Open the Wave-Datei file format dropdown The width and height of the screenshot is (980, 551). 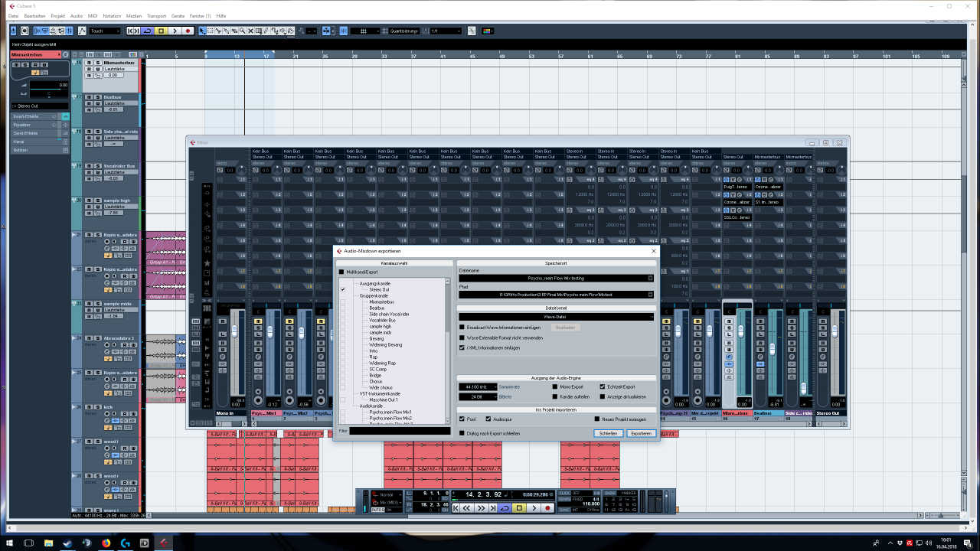[557, 317]
